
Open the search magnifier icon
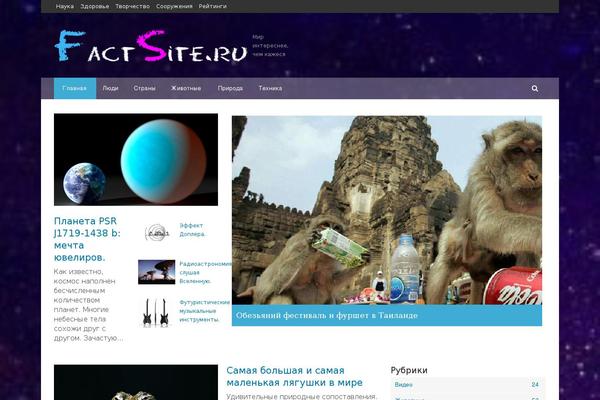[x=535, y=88]
